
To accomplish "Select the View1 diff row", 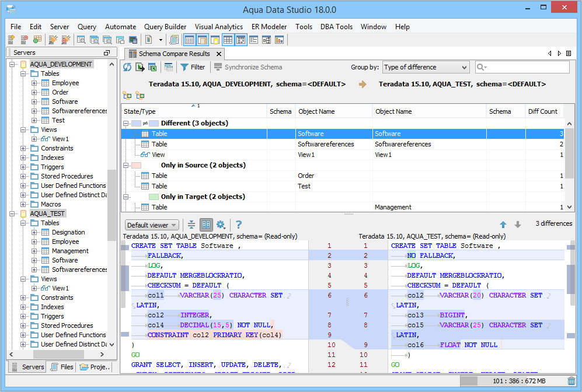I will pos(342,155).
